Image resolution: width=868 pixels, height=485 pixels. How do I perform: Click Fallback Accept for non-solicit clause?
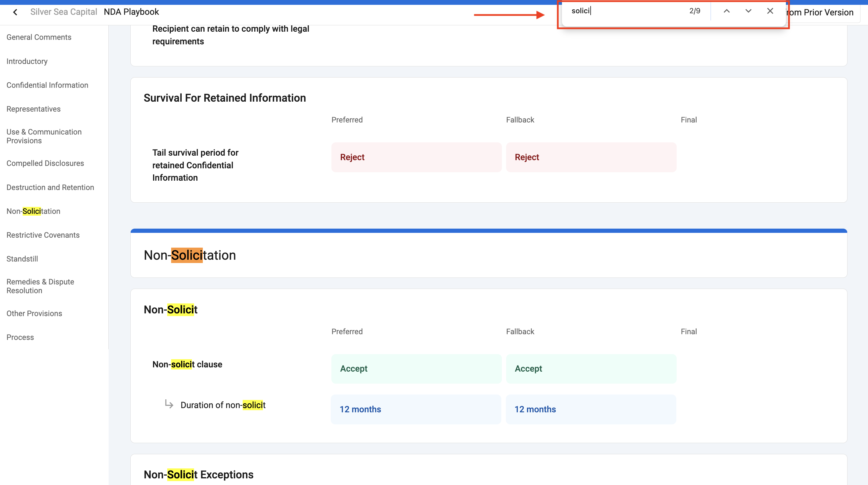(x=591, y=369)
